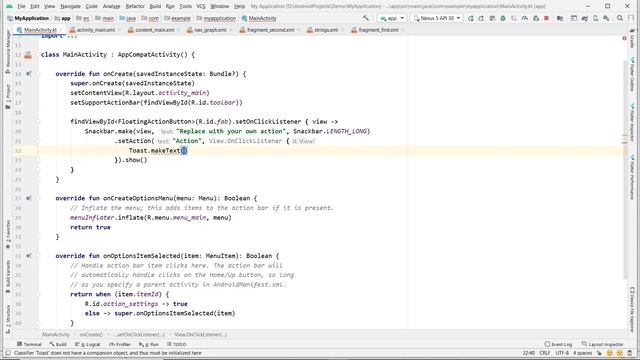Toggle the Flutter Inspector panel
640x360 pixels.
(x=632, y=123)
